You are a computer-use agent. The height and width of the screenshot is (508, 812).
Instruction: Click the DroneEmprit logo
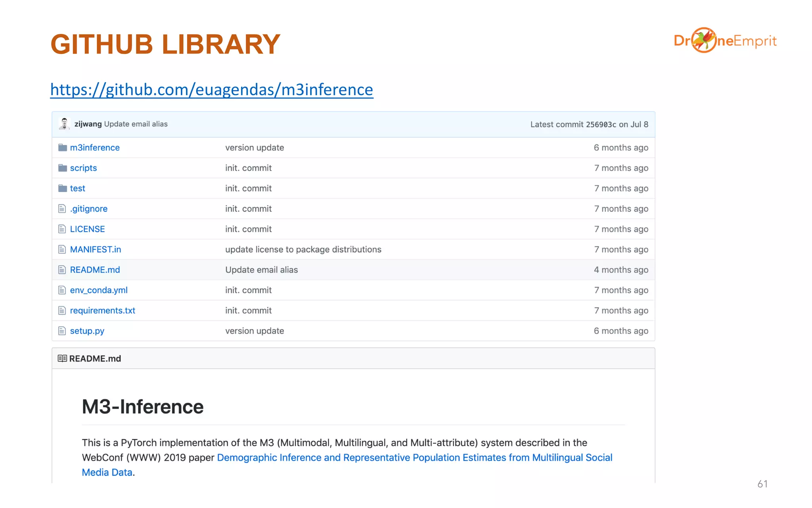(x=725, y=40)
